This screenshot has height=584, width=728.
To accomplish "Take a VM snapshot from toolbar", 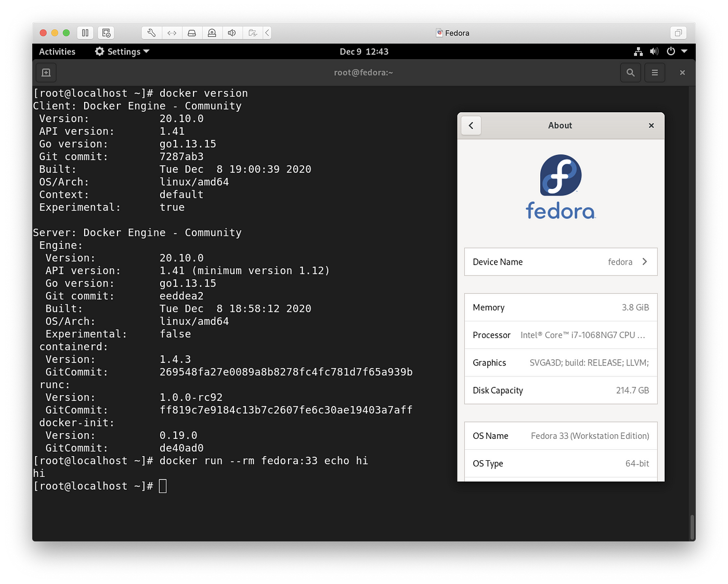I will [x=106, y=33].
